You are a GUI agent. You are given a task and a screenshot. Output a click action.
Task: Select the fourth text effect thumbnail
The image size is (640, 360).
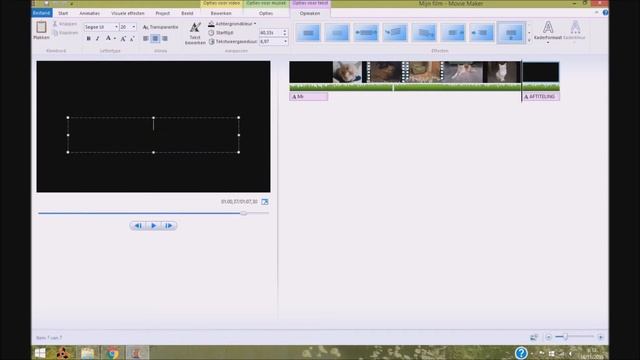pyautogui.click(x=395, y=33)
